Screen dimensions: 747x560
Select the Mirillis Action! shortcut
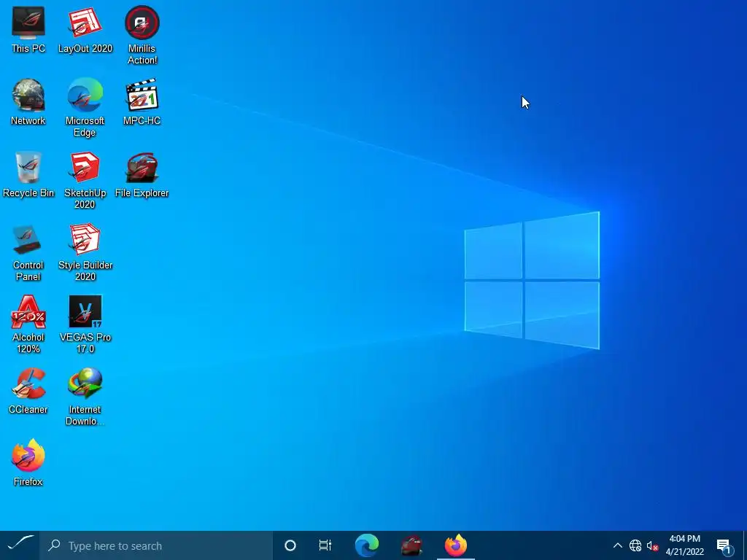point(142,35)
